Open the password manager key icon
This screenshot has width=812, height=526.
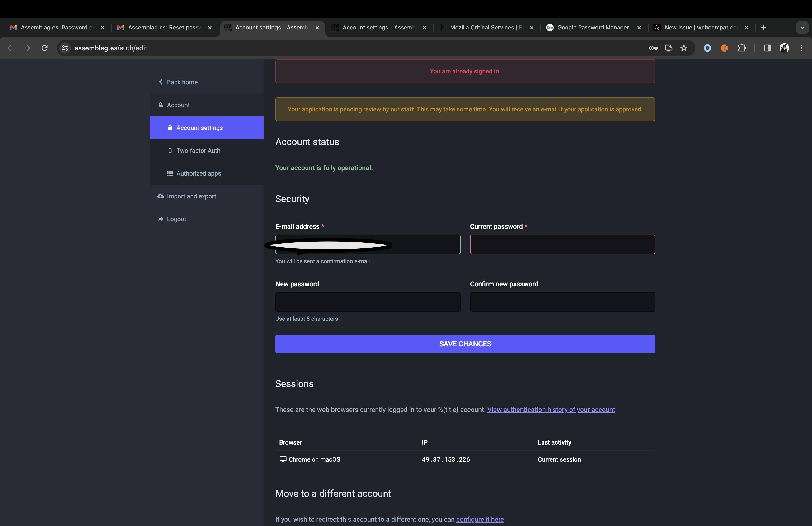[653, 48]
